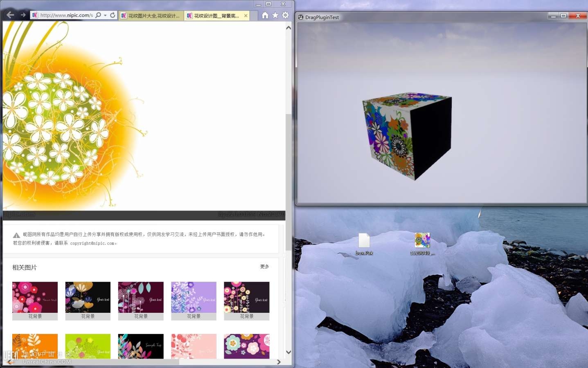Open Favorites star icon
The height and width of the screenshot is (368, 588).
tap(275, 15)
